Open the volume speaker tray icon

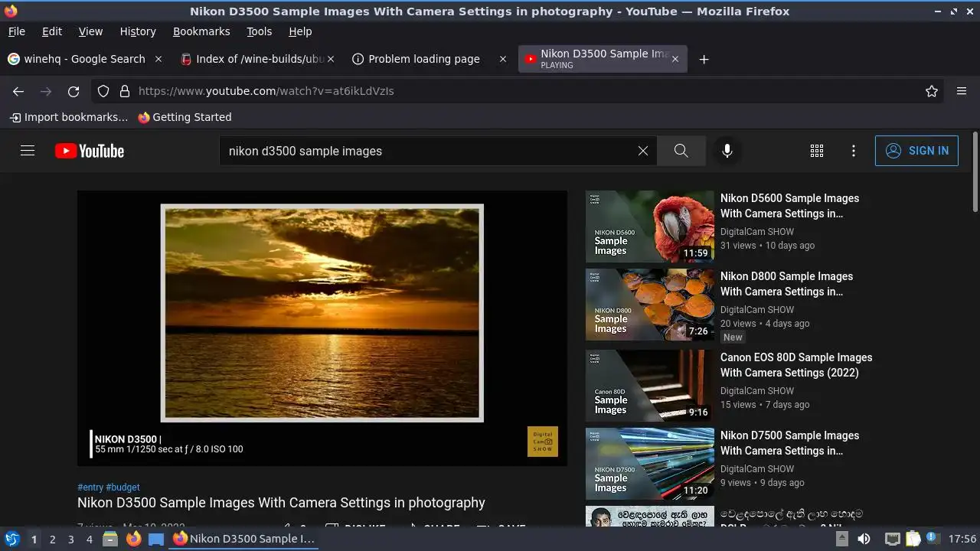point(864,539)
